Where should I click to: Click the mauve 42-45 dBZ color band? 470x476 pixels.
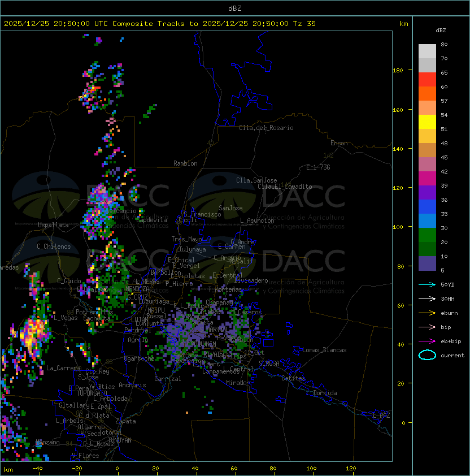pos(427,165)
